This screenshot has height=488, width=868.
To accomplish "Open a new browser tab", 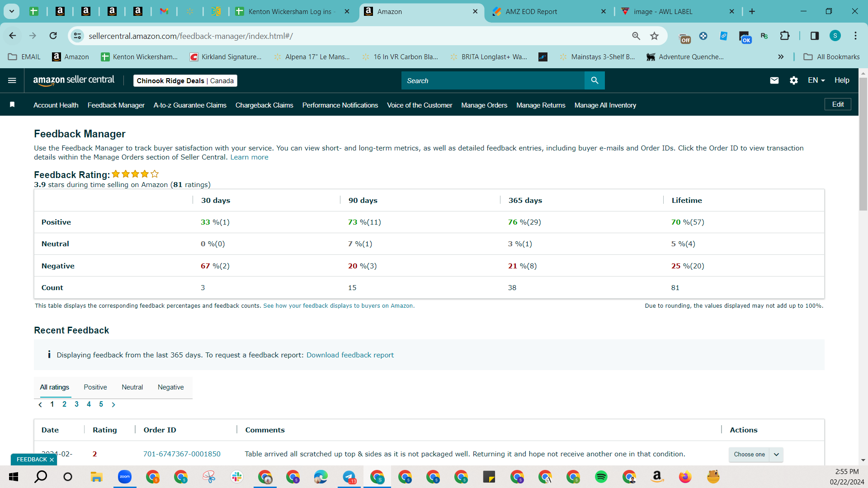I will [x=752, y=11].
